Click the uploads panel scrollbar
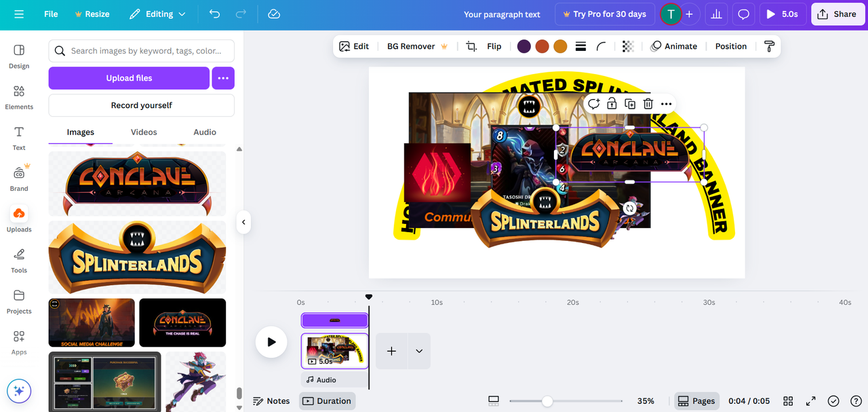Image resolution: width=868 pixels, height=412 pixels. (239, 394)
